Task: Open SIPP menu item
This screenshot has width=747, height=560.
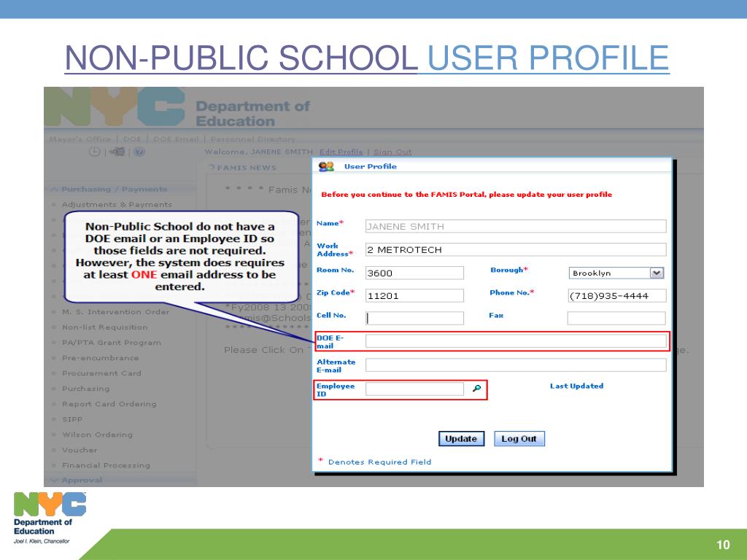Action: (x=72, y=419)
